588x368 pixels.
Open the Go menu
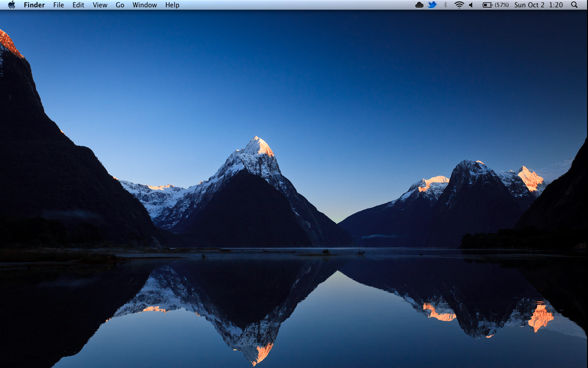(x=120, y=5)
